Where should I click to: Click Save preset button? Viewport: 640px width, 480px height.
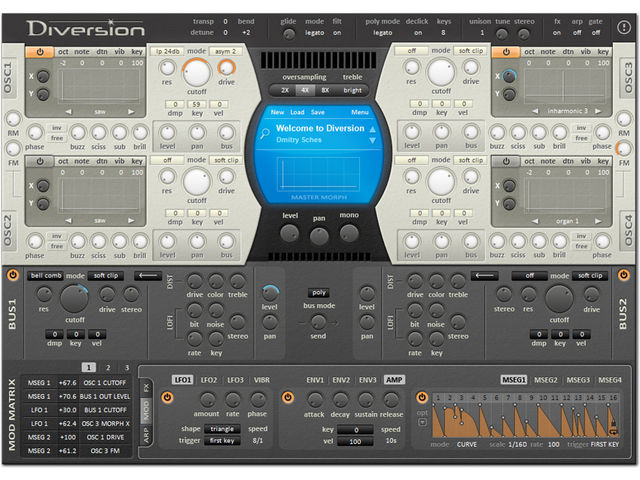click(x=318, y=112)
